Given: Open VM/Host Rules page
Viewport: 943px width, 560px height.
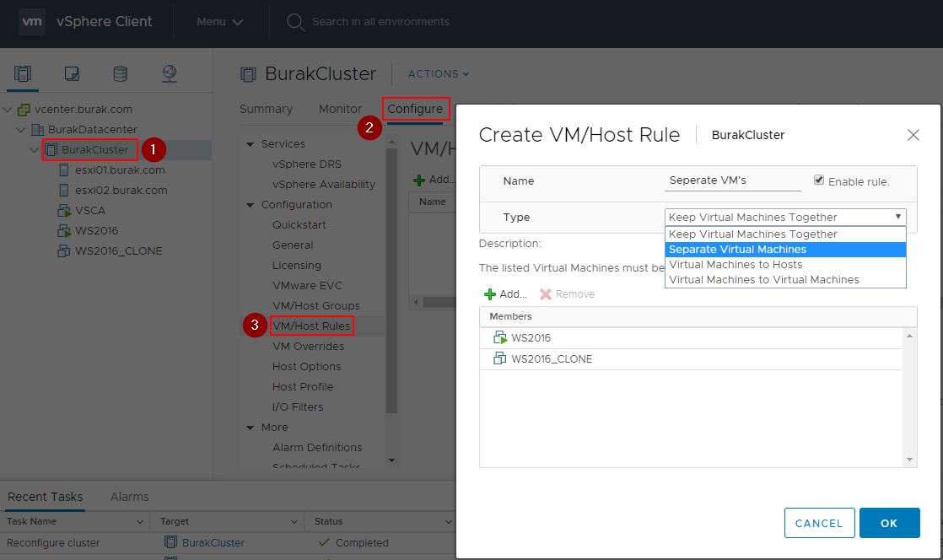Looking at the screenshot, I should (311, 326).
